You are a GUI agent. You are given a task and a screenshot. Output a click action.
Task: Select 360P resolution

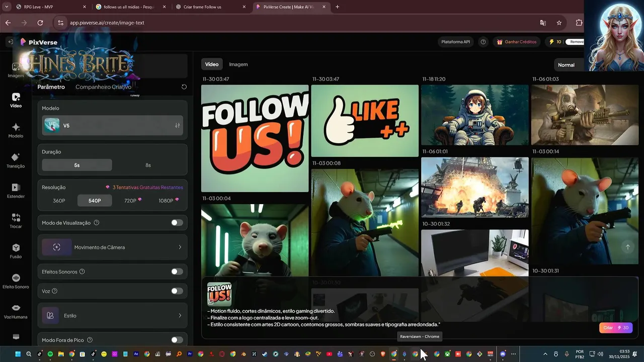59,201
